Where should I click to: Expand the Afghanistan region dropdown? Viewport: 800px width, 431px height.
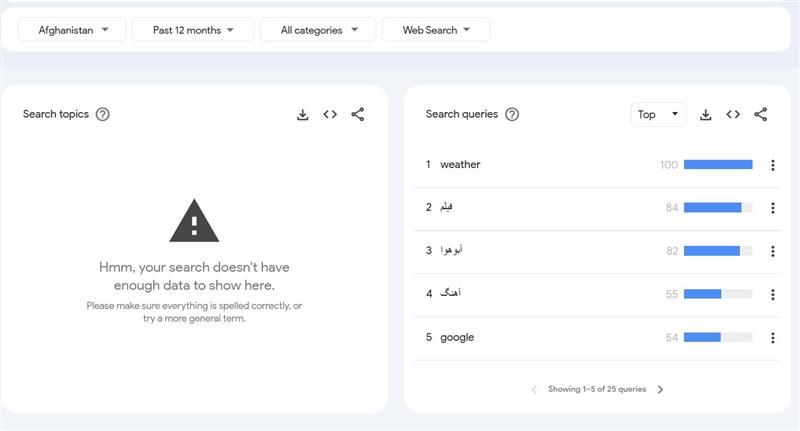coord(73,30)
